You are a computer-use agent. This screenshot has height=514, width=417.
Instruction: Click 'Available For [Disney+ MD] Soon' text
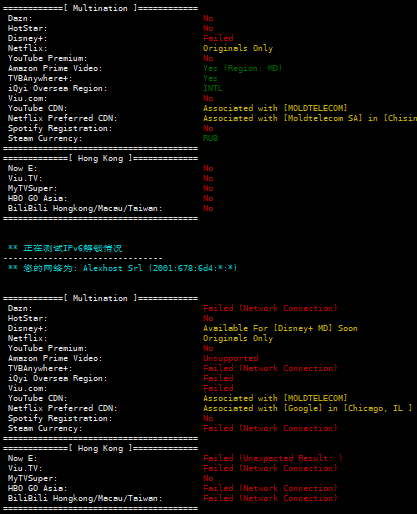(280, 328)
